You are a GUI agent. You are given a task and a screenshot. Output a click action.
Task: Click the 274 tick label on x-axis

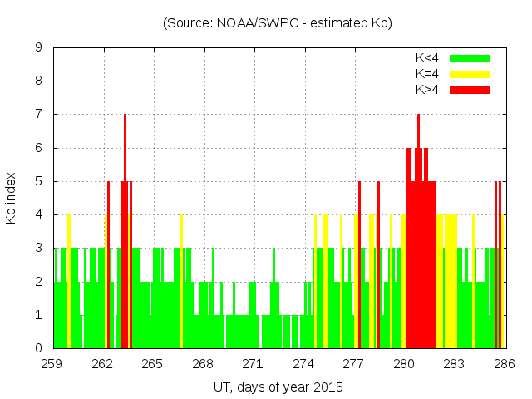click(x=304, y=364)
